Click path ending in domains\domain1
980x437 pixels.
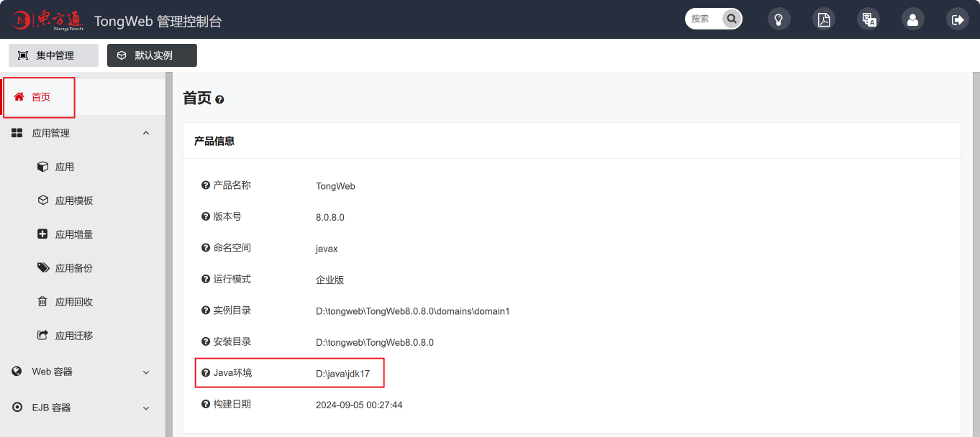click(412, 311)
